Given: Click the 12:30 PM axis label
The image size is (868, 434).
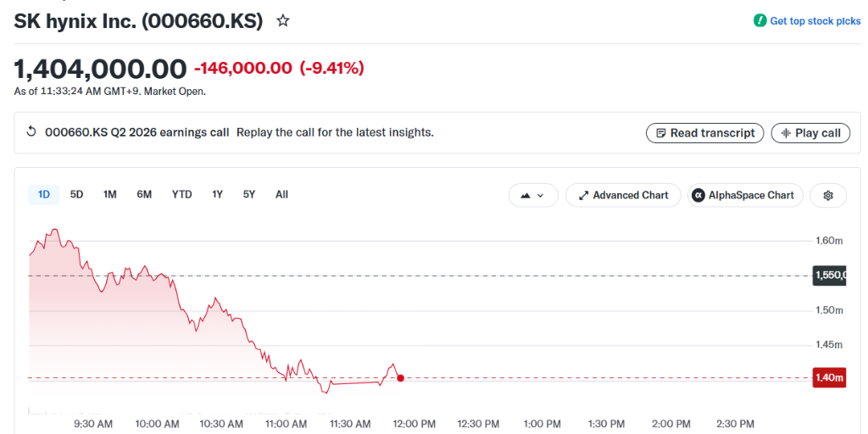Looking at the screenshot, I should (479, 424).
